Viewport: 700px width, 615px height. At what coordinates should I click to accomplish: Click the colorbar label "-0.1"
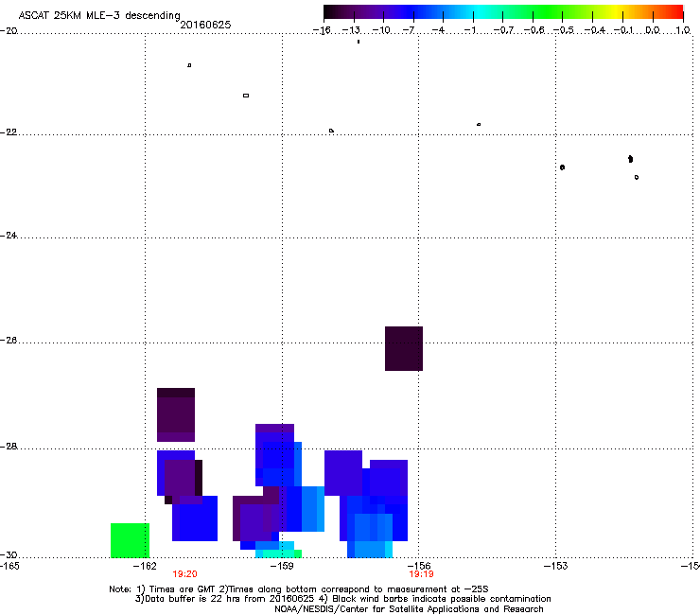click(623, 30)
